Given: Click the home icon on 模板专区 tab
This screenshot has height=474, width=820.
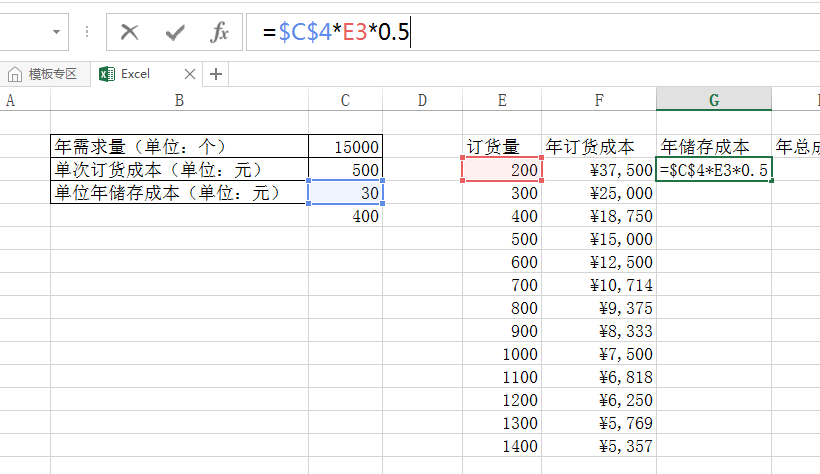Looking at the screenshot, I should pyautogui.click(x=15, y=75).
